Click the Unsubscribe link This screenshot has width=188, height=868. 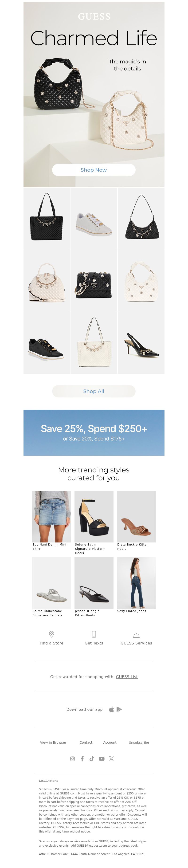pos(139,742)
